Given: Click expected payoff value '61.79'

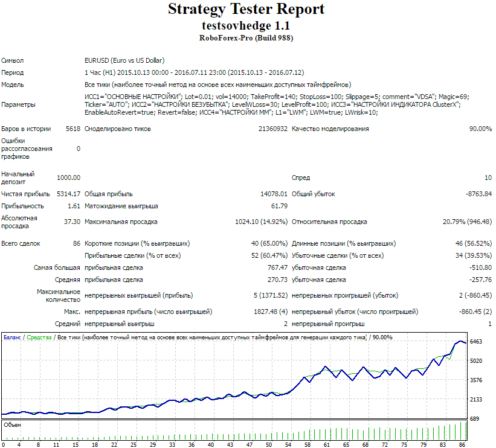Looking at the screenshot, I should 279,206.
